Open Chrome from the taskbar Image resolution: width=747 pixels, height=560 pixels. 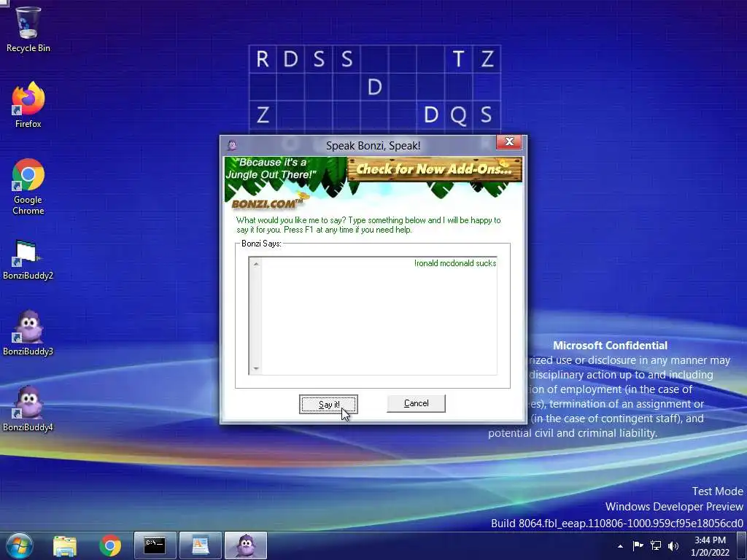[110, 545]
